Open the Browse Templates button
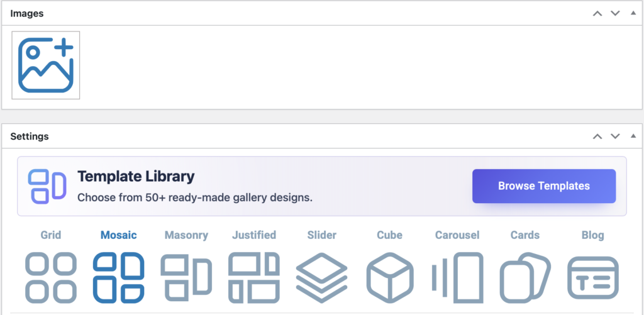This screenshot has height=315, width=644. coord(544,186)
